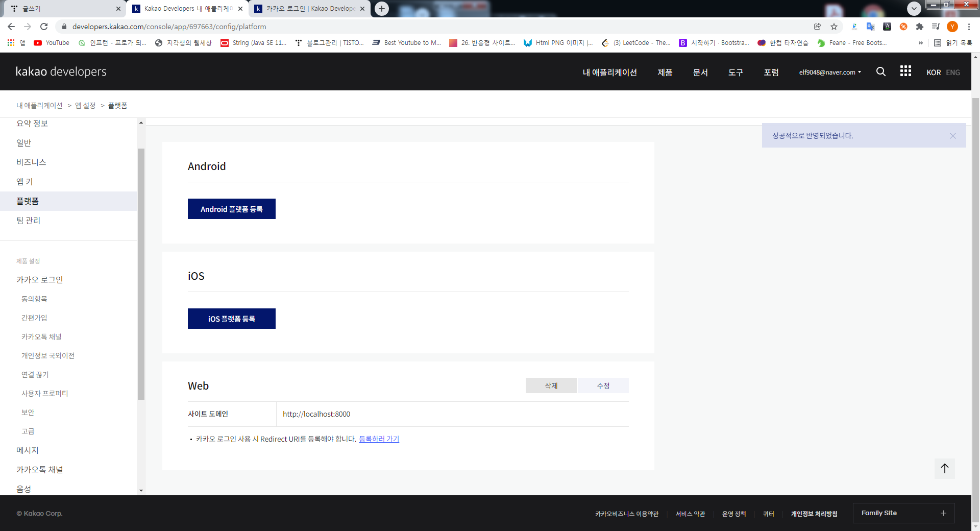Open 고급 in the sidebar

click(28, 431)
